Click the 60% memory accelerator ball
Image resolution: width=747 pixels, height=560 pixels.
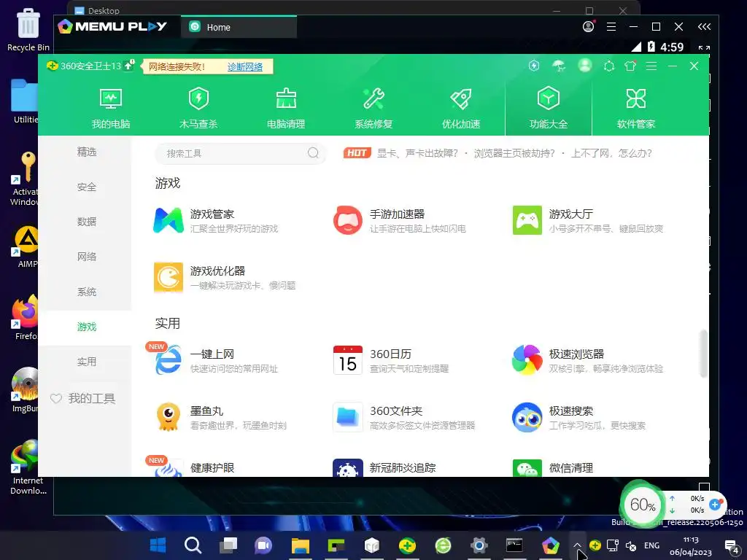pos(642,505)
